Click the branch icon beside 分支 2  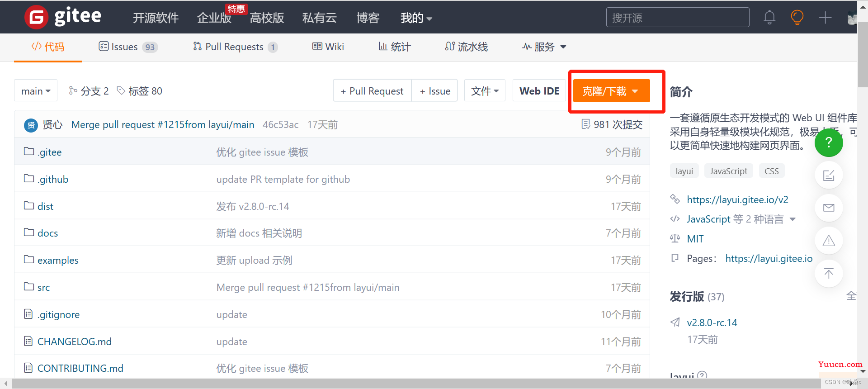[x=73, y=90]
